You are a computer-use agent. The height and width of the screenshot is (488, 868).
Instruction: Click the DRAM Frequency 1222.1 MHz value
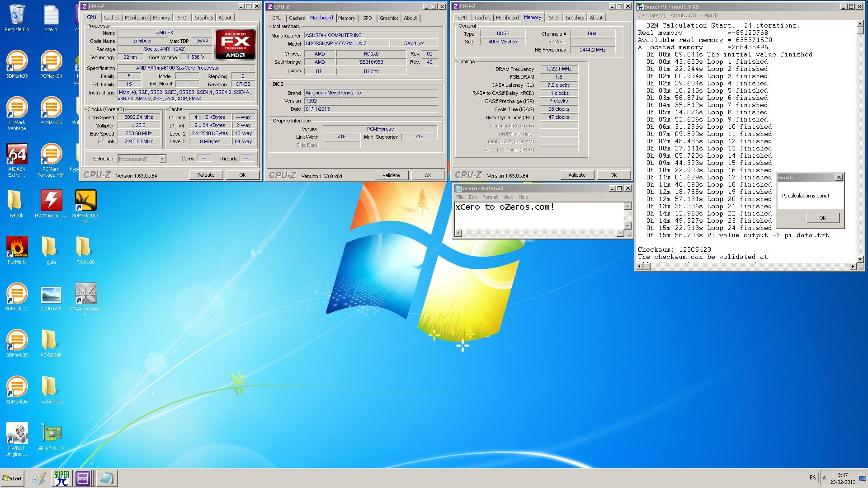tap(559, 69)
